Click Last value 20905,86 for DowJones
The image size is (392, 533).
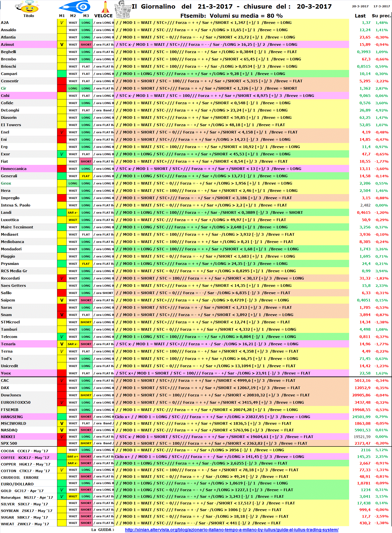tap(361, 395)
